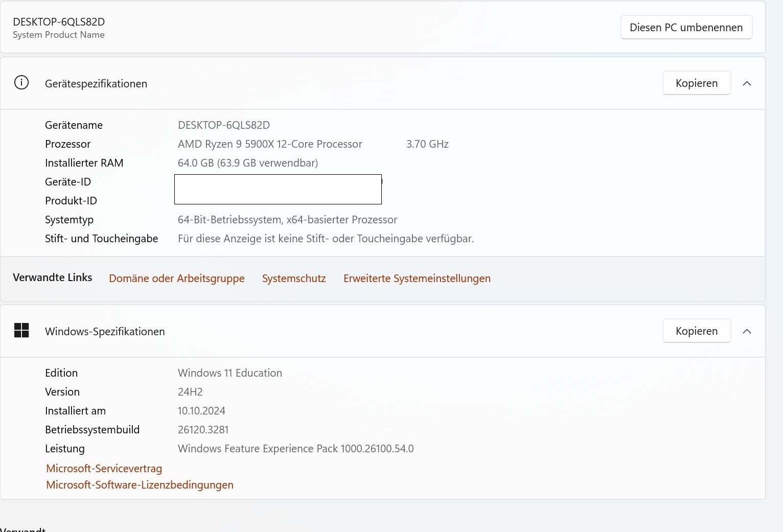Click the Verwandte Links label
Image resolution: width=783 pixels, height=532 pixels.
click(x=53, y=277)
